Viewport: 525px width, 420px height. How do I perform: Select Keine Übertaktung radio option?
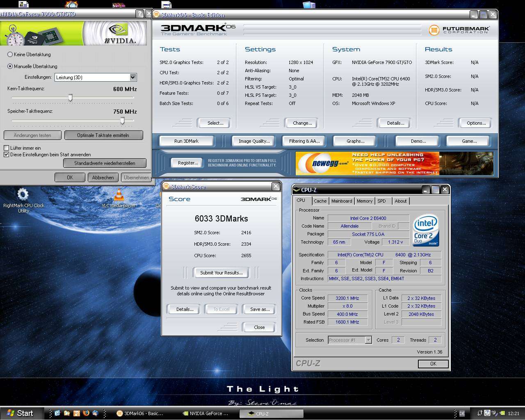coord(10,54)
